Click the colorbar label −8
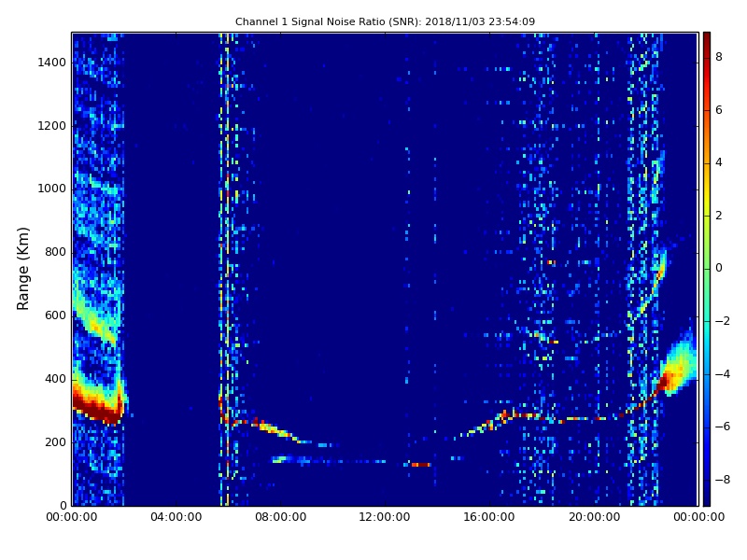Image resolution: width=747 pixels, height=560 pixels. tap(722, 480)
